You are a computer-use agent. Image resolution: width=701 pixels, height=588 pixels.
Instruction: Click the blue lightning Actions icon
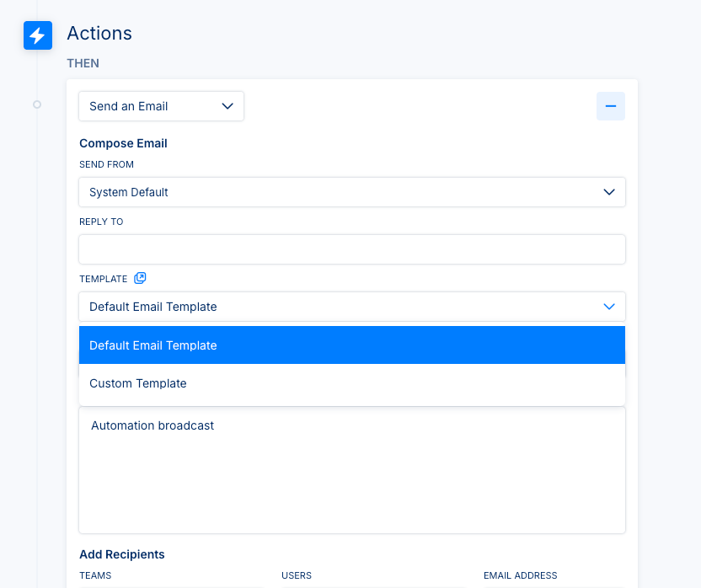point(37,35)
